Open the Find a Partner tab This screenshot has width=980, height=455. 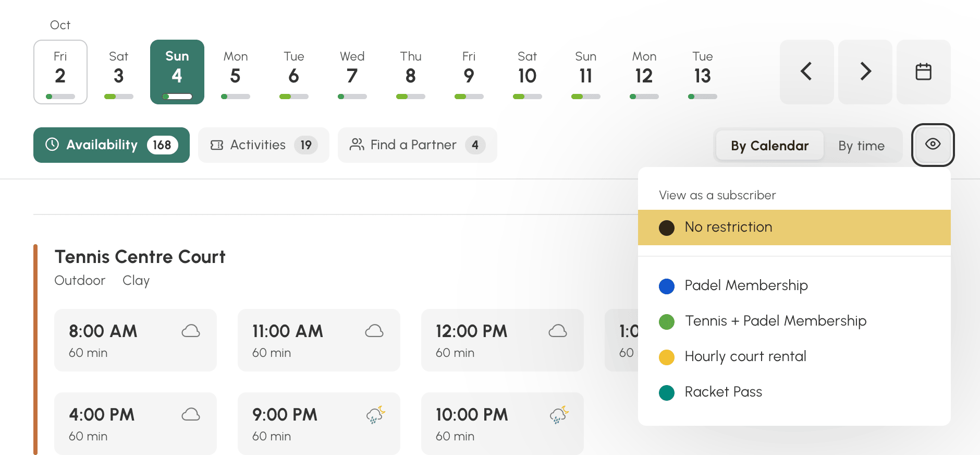tap(418, 145)
